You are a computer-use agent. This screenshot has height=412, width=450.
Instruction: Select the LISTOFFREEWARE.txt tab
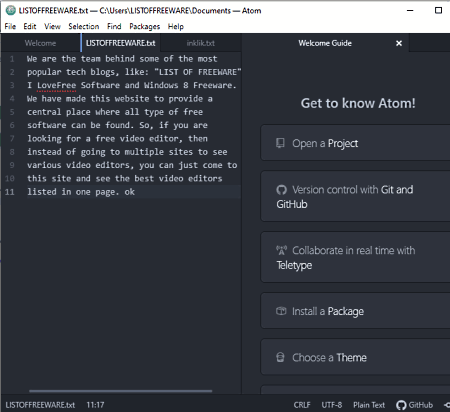120,43
